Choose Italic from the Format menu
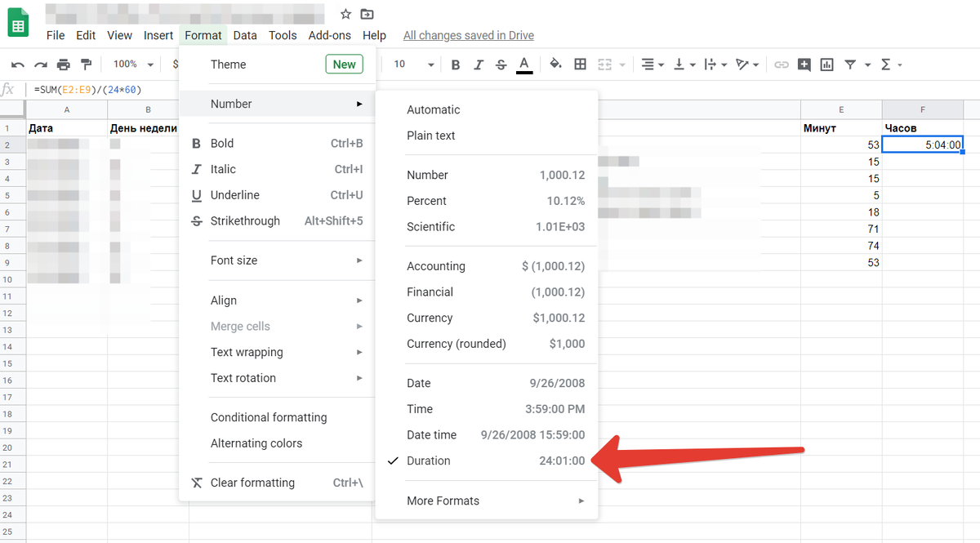This screenshot has width=980, height=543. (278, 169)
